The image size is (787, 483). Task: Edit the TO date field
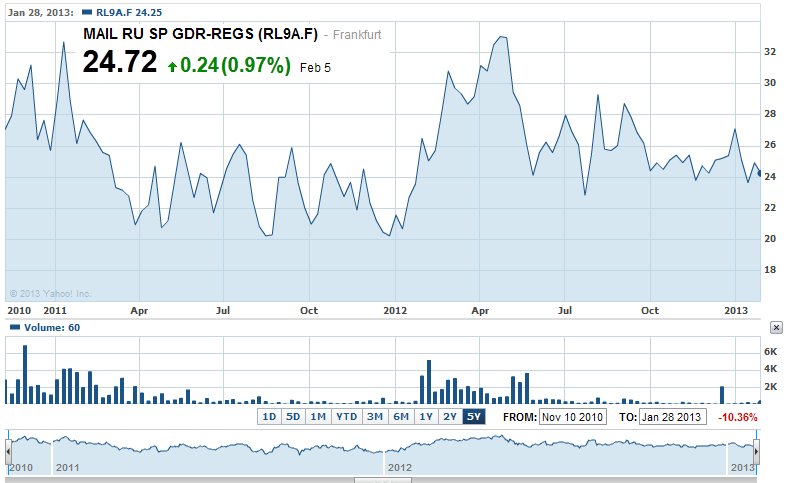coord(673,417)
